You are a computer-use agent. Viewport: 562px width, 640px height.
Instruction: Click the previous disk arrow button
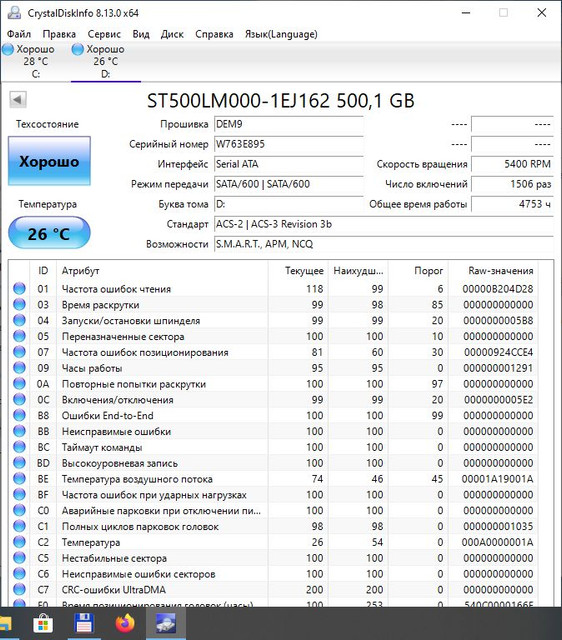click(x=18, y=99)
